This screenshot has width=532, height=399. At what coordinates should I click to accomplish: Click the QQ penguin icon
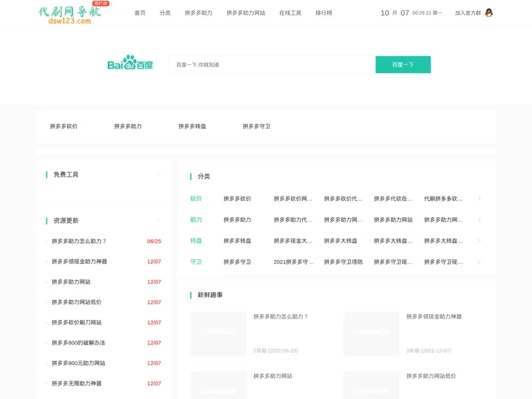pyautogui.click(x=489, y=13)
